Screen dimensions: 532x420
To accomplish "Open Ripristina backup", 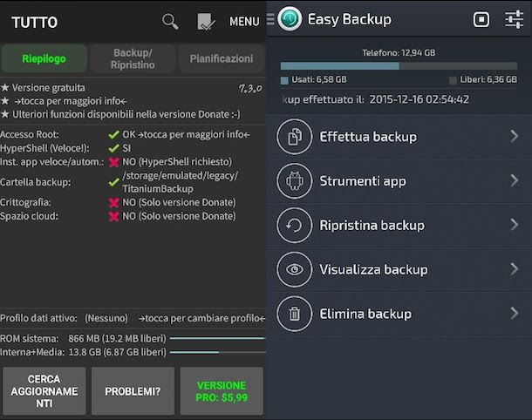I will pos(399,225).
